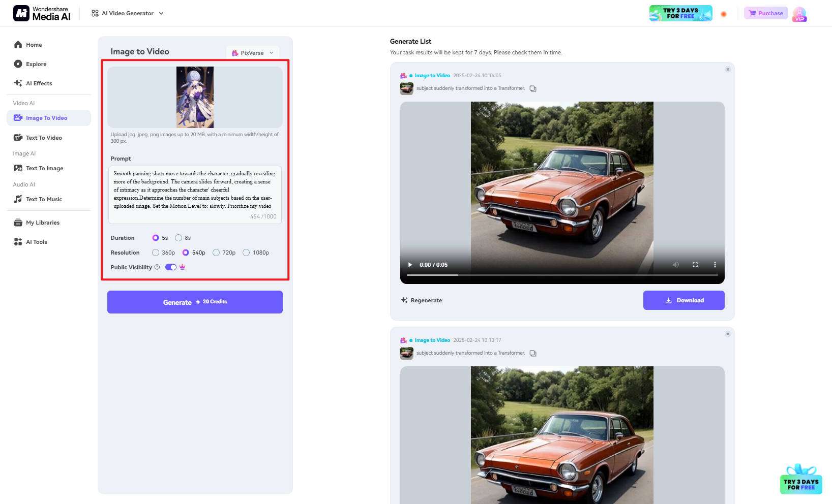Image resolution: width=832 pixels, height=504 pixels.
Task: Click the Public Visibility help icon
Action: pos(157,267)
